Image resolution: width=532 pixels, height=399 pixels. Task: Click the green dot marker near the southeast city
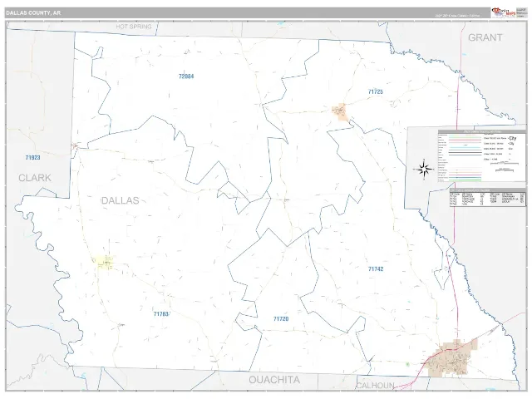pyautogui.click(x=407, y=364)
